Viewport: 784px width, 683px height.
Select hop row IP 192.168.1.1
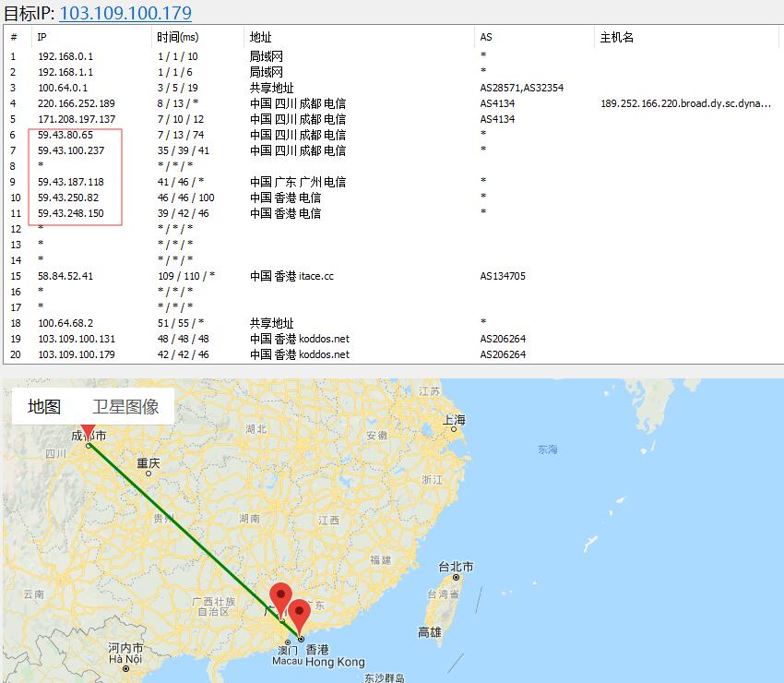point(65,72)
